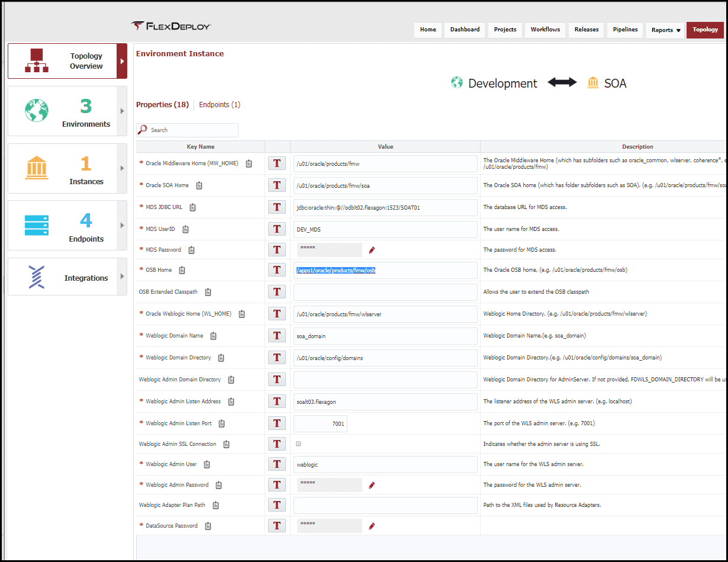The image size is (728, 562).
Task: Click the magnifier search icon
Action: click(x=143, y=130)
